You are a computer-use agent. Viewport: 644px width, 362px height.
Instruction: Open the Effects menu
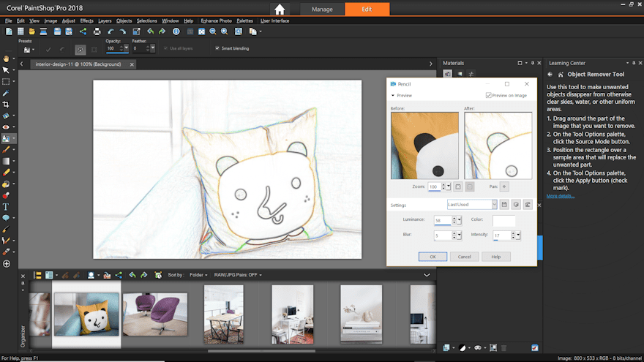coord(86,21)
